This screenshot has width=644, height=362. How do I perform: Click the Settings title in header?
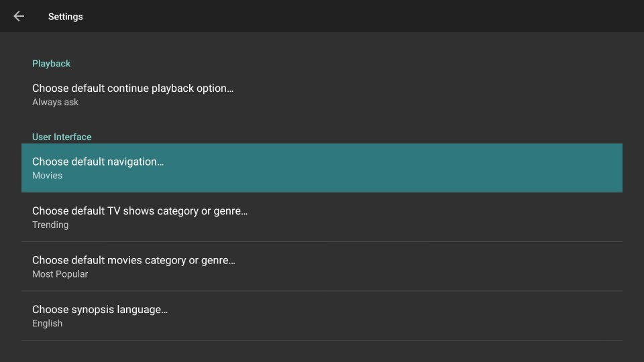point(65,16)
